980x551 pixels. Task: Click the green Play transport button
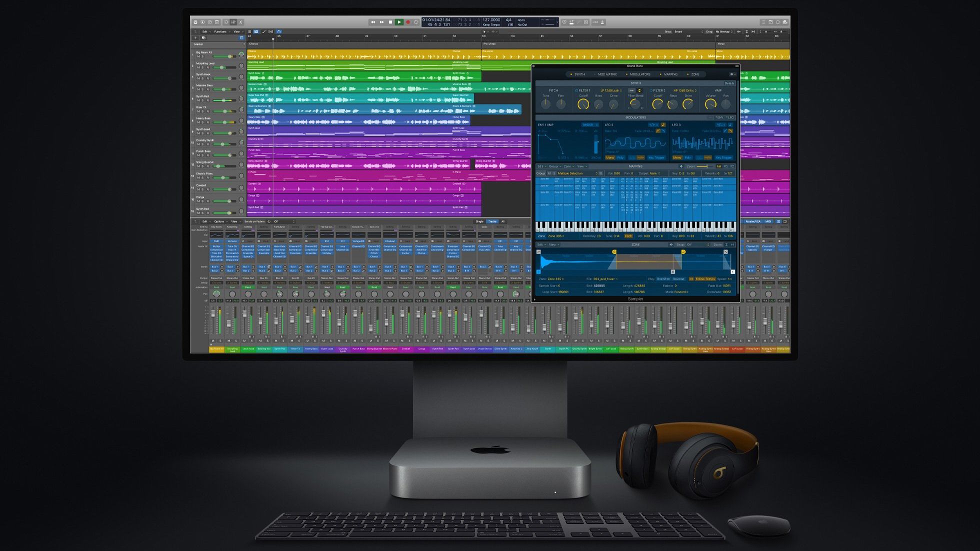click(399, 22)
